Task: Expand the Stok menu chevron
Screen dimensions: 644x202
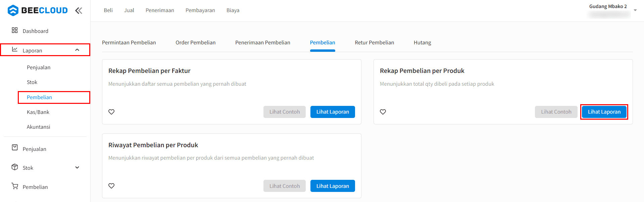Action: (77, 167)
